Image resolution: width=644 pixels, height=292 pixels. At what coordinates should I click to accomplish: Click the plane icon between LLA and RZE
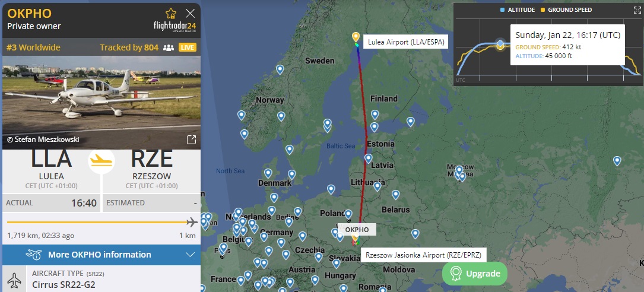tap(101, 160)
